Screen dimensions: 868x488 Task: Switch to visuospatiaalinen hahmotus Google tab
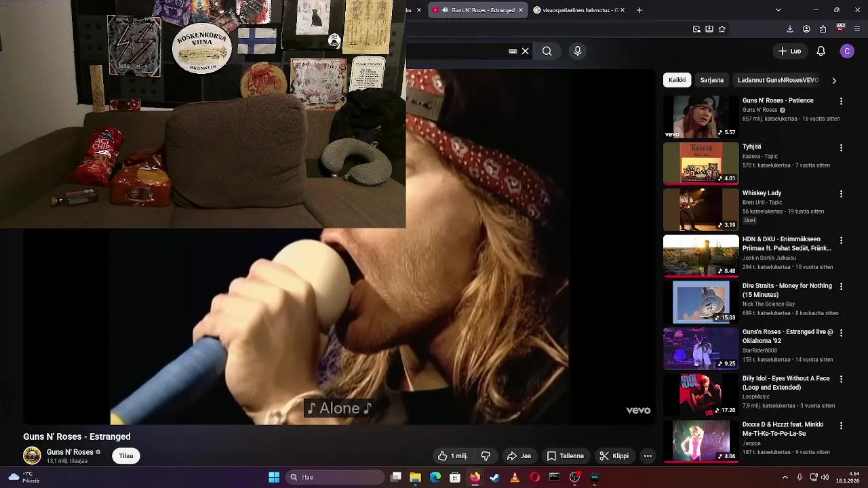pos(575,10)
